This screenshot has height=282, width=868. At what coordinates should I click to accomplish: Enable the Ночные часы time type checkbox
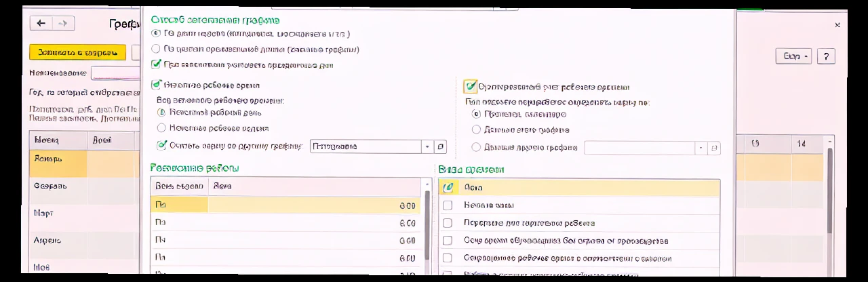click(x=447, y=205)
